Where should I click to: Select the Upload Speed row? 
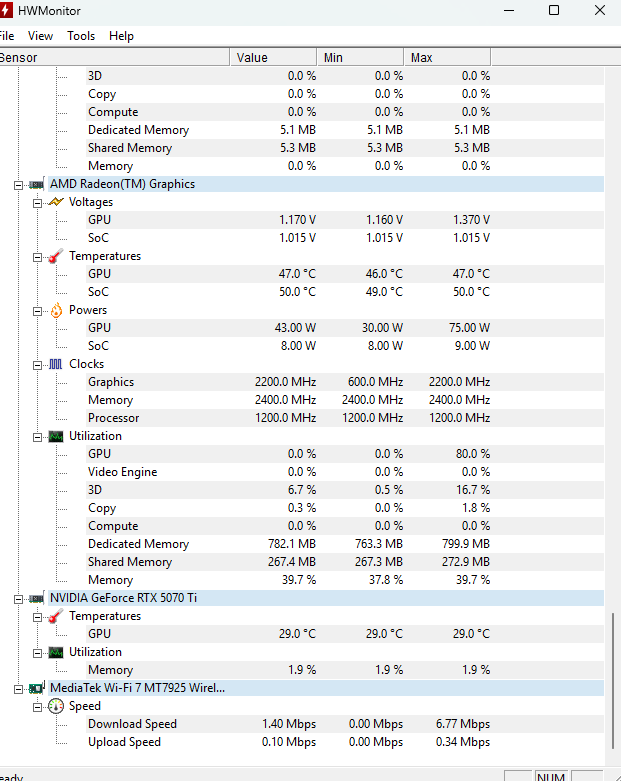coord(345,742)
